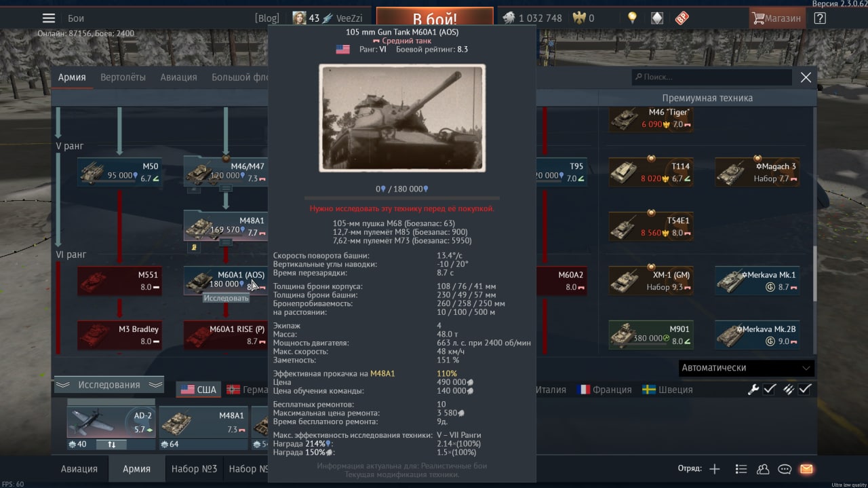This screenshot has height=488, width=868.
Task: Select the M60A1 (AOS) vehicle card
Action: [x=225, y=280]
